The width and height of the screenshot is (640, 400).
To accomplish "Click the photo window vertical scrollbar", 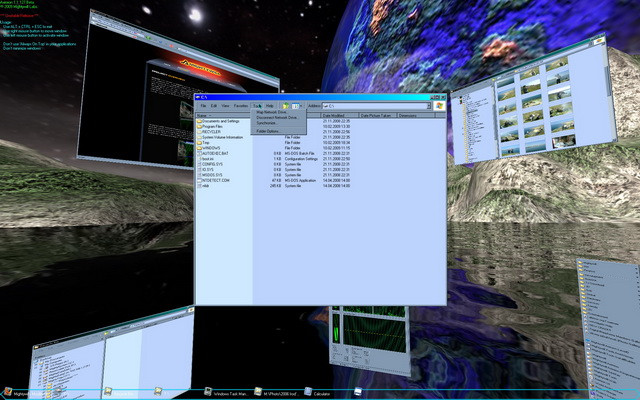I will (x=609, y=94).
